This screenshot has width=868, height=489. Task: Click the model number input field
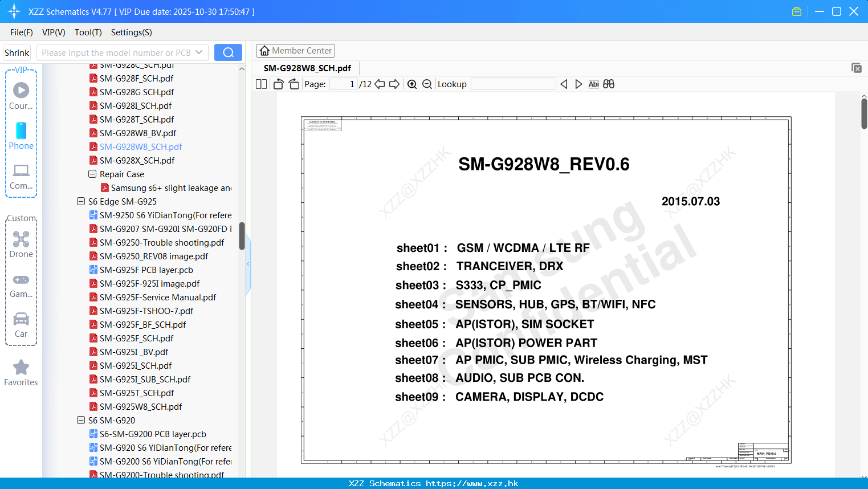[117, 52]
